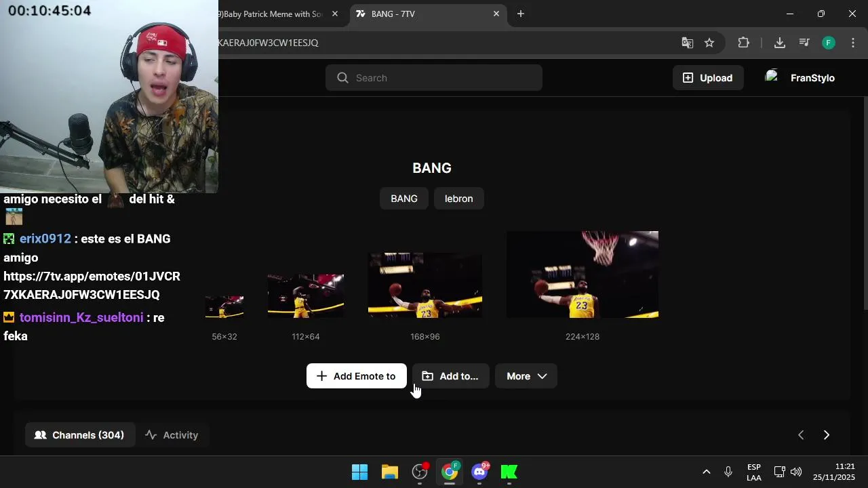Show hidden system tray icons
Viewport: 868px width, 488px height.
pyautogui.click(x=706, y=472)
